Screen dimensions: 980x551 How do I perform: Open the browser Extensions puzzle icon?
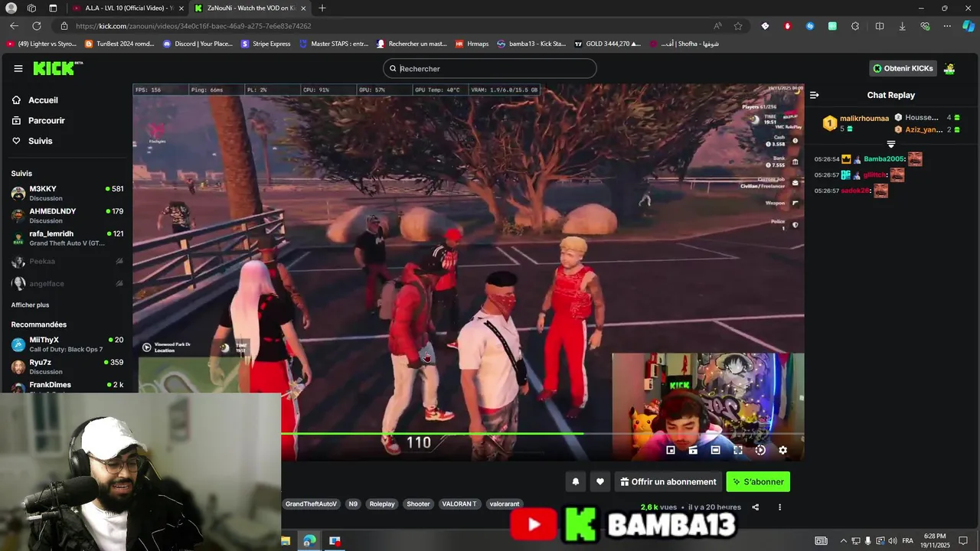[x=855, y=26]
